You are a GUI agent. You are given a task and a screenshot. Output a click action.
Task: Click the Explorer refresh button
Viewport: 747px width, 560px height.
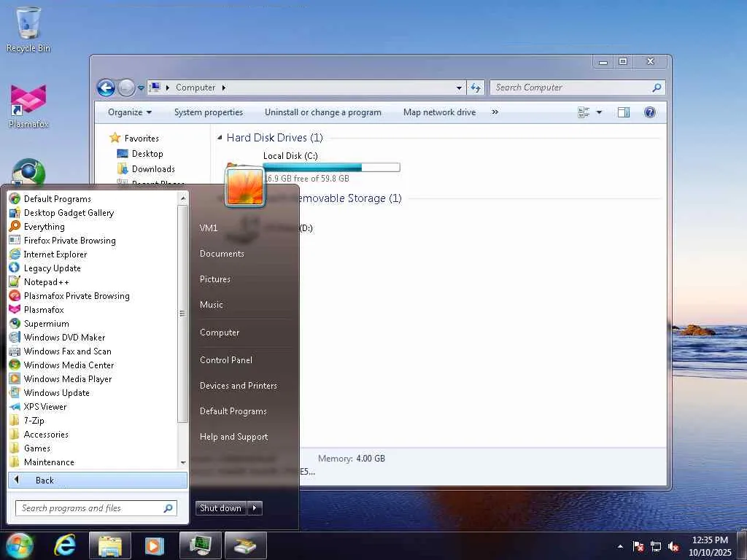click(x=476, y=87)
